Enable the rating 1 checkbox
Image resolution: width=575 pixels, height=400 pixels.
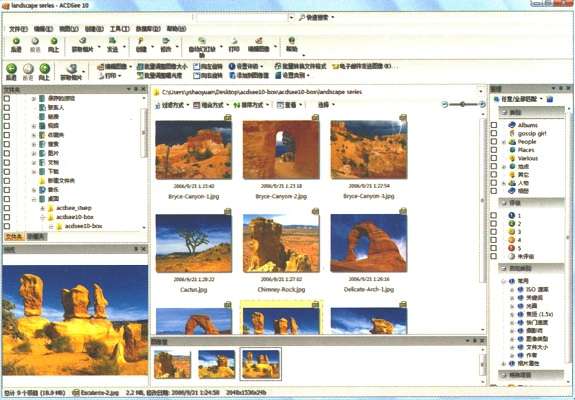pos(494,215)
